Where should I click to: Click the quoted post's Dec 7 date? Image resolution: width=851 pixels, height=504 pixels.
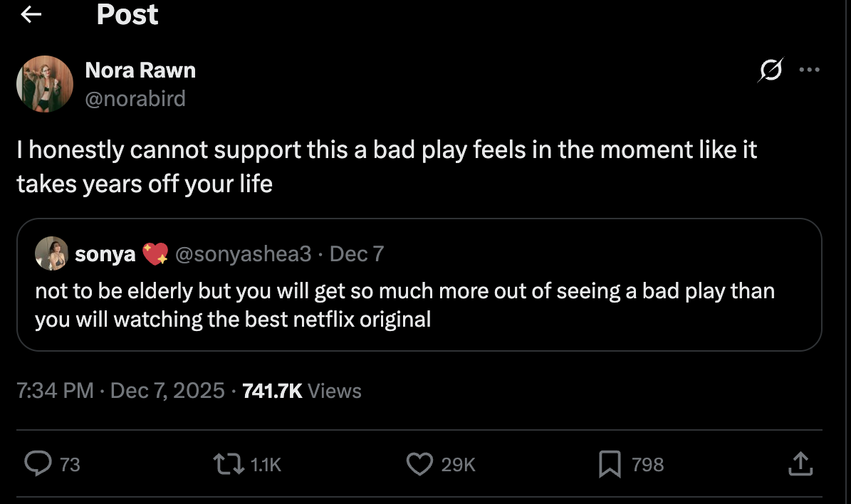click(x=357, y=254)
